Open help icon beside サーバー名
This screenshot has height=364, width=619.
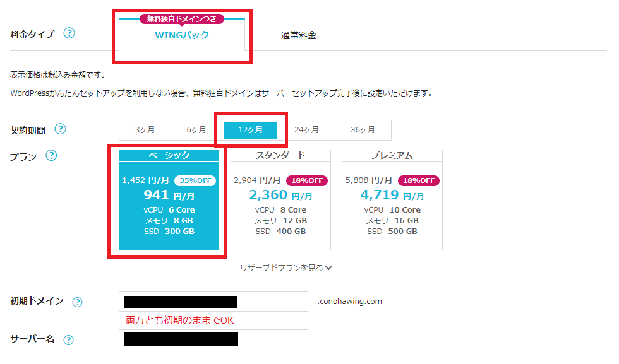[69, 340]
